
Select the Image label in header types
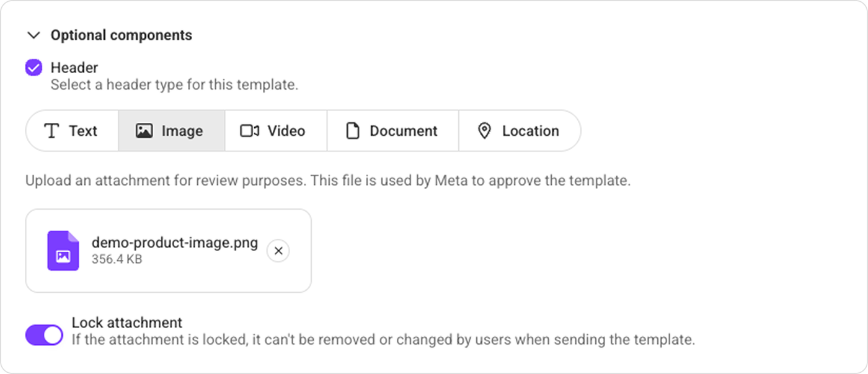[x=182, y=131]
